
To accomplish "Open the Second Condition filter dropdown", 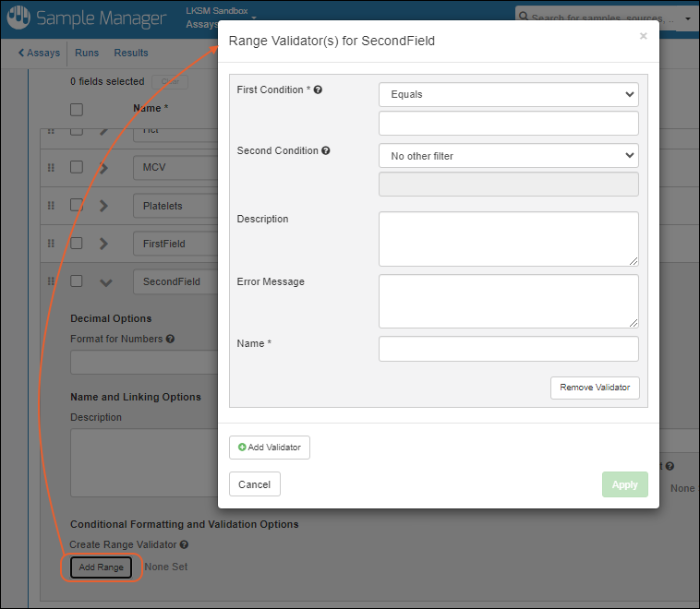I will coord(508,156).
